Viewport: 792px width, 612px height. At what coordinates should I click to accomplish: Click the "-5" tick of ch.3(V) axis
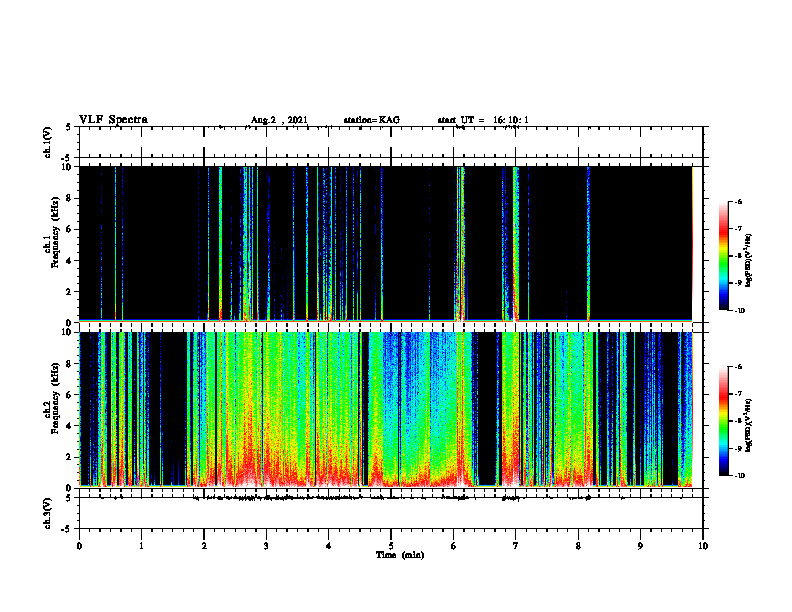tap(67, 529)
